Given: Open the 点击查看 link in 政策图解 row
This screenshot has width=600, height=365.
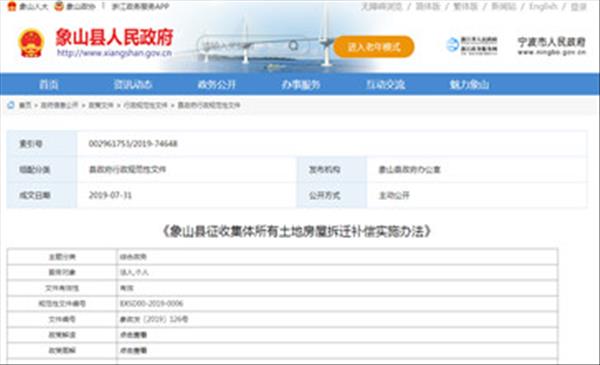Looking at the screenshot, I should coord(133,350).
